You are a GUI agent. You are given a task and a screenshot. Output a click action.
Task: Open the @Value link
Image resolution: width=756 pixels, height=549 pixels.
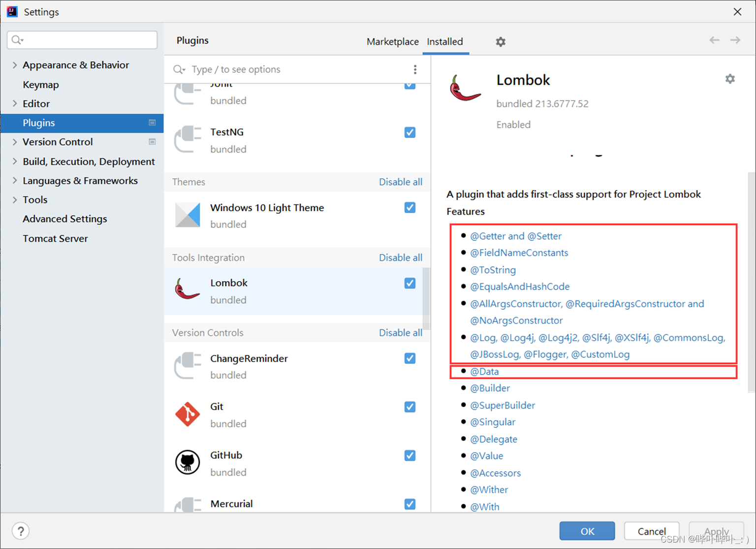[x=487, y=456]
